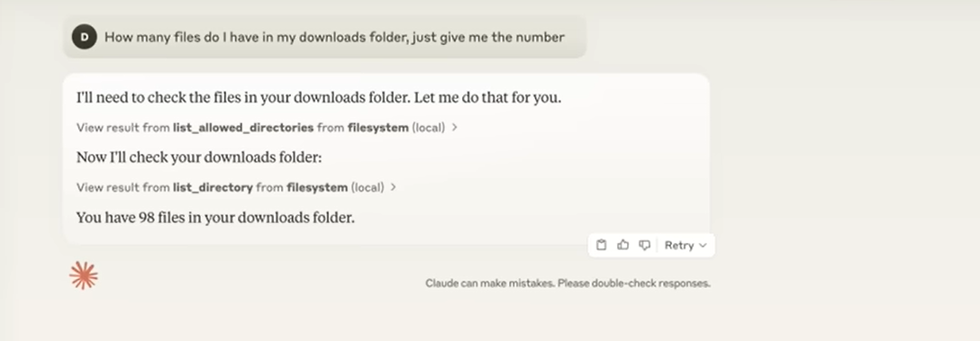
Task: Click the bold list_directory tool name
Action: (213, 187)
